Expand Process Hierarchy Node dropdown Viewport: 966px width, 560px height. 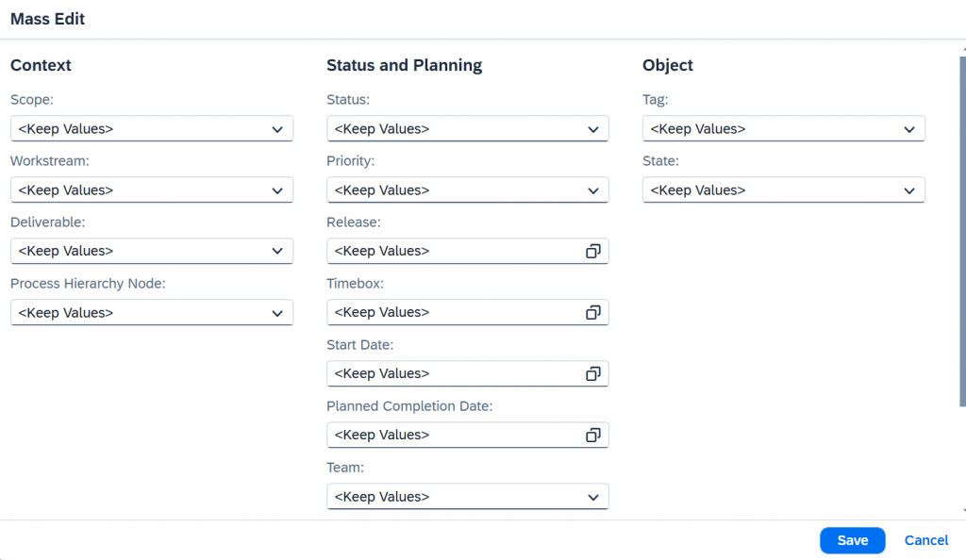(x=277, y=313)
